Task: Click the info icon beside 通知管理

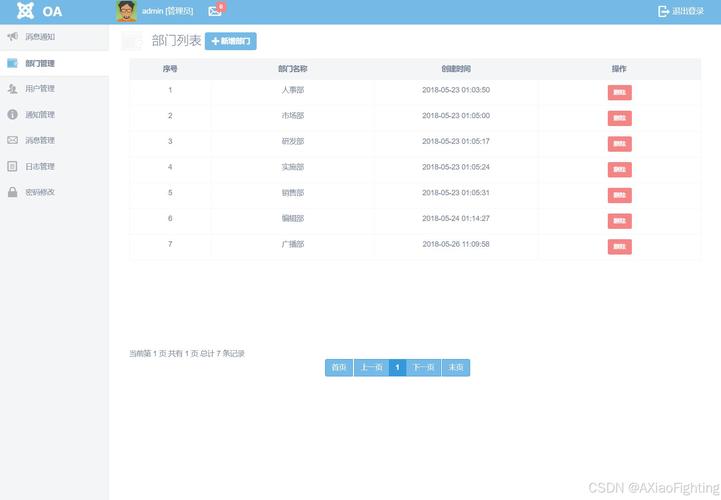Action: (12, 115)
